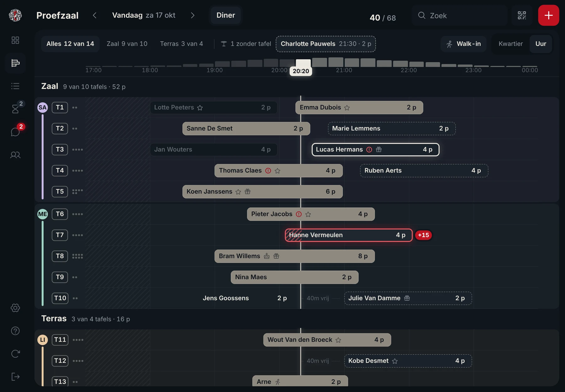Click the SA server avatar
The height and width of the screenshot is (392, 565).
[x=43, y=108]
